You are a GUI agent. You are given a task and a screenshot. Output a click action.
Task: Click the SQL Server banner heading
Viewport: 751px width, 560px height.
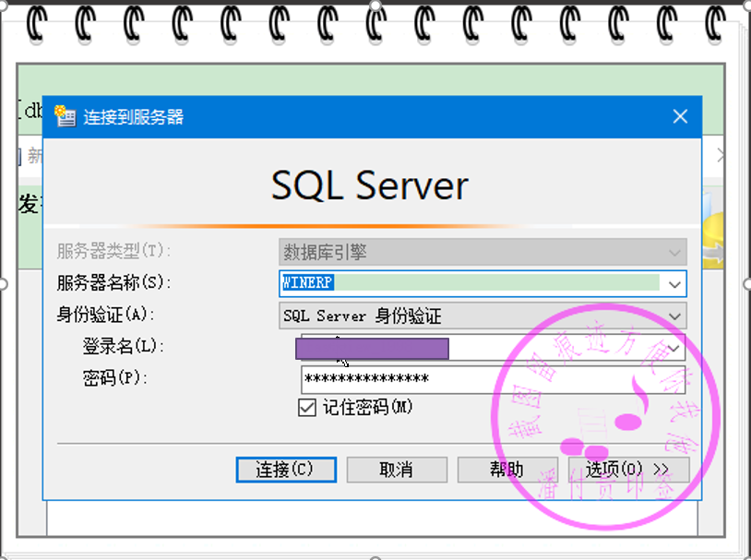(x=369, y=185)
